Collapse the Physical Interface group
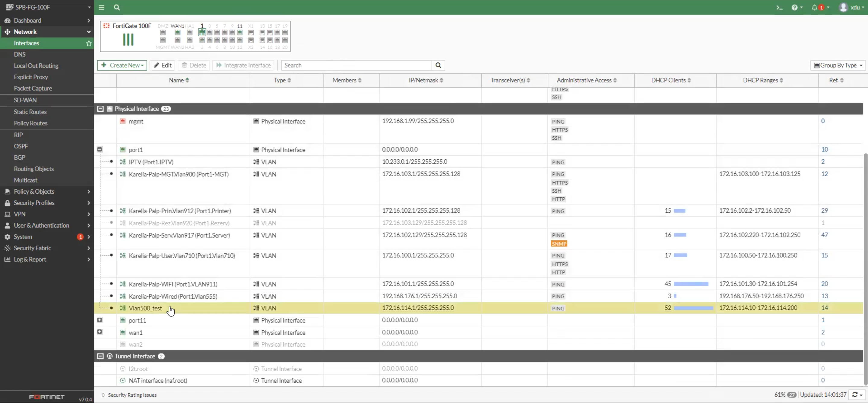Image resolution: width=868 pixels, height=403 pixels. coord(100,109)
